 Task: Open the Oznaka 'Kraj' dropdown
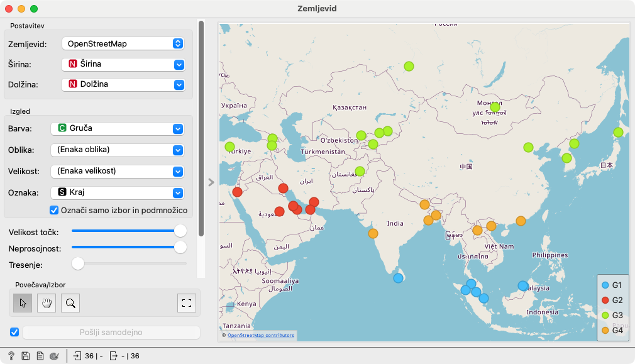coord(117,192)
